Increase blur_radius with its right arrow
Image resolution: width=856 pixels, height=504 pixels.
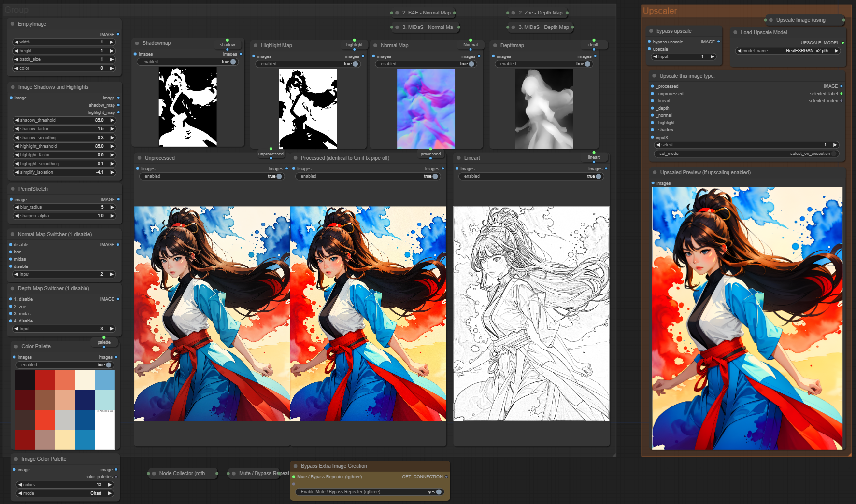click(112, 207)
